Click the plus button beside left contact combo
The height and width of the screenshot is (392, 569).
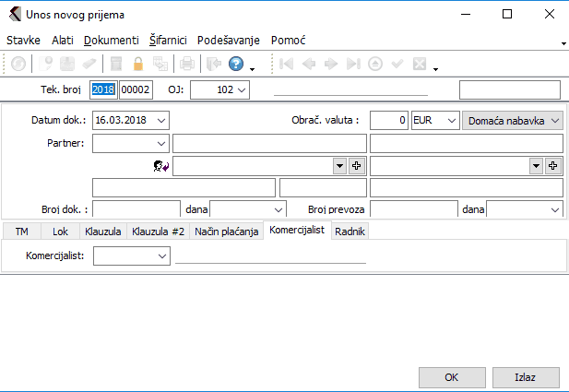click(357, 165)
